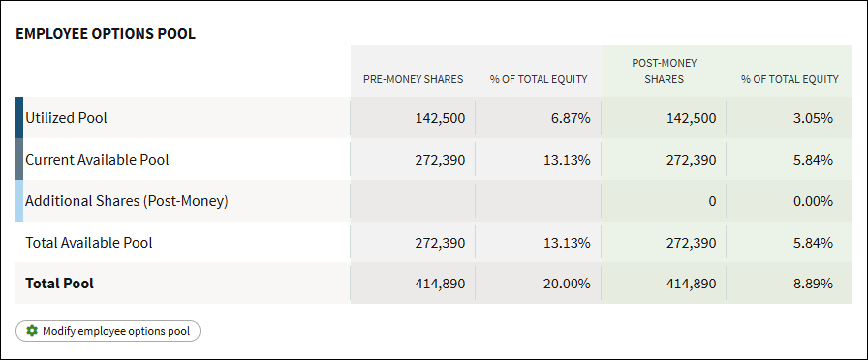Select the dark blue Utilized Pool color bar
Image resolution: width=868 pixels, height=360 pixels.
19,118
